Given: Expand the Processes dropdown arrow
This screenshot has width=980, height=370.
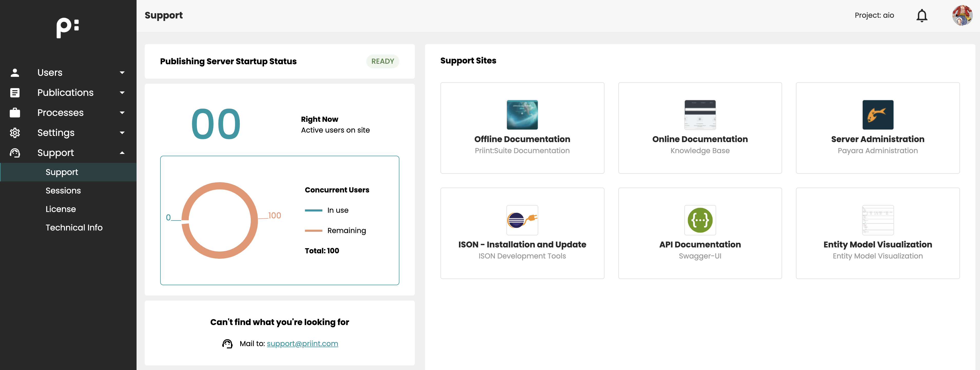Looking at the screenshot, I should pos(122,113).
